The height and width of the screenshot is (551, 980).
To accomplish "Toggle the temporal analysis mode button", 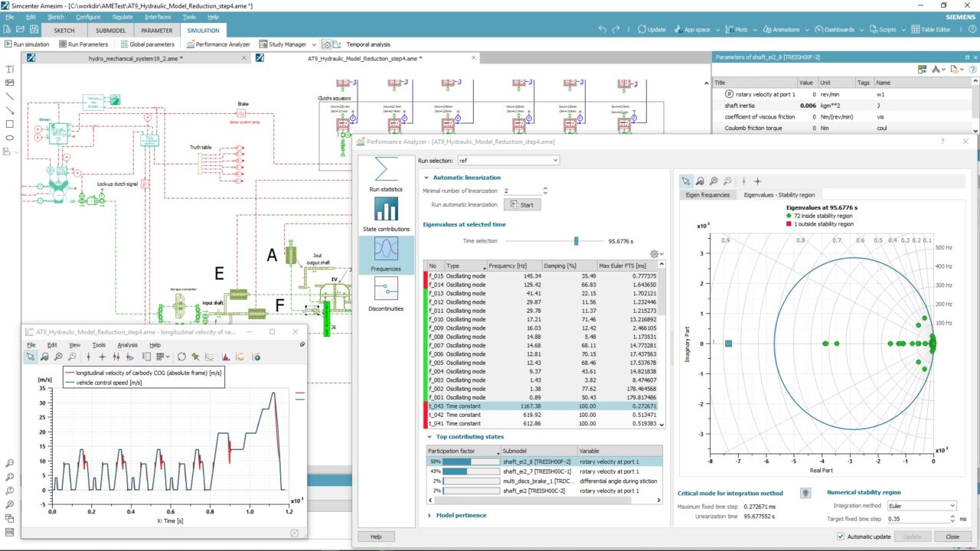I will 326,44.
